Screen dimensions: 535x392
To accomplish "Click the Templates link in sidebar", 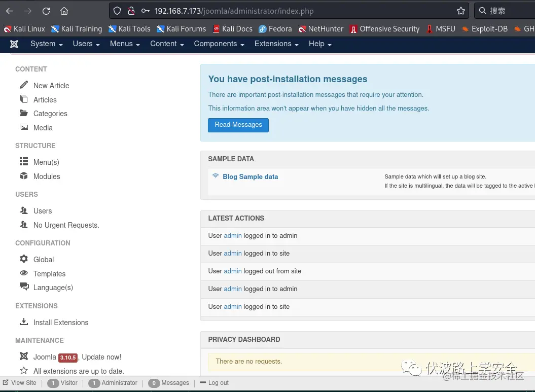I will point(50,274).
